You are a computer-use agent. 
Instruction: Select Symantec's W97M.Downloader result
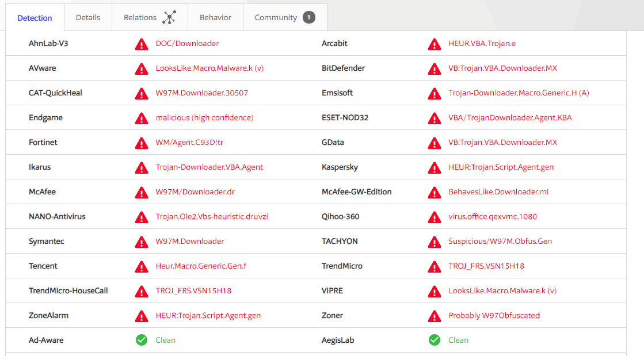tap(190, 241)
